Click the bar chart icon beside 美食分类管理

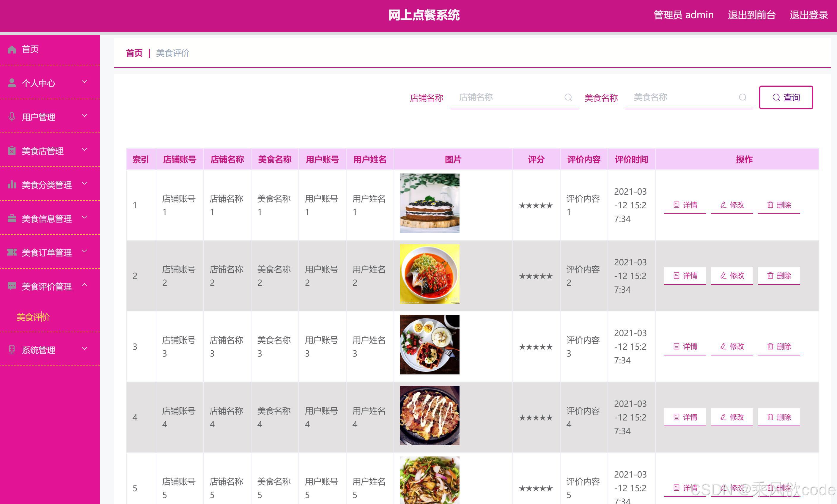coord(12,185)
